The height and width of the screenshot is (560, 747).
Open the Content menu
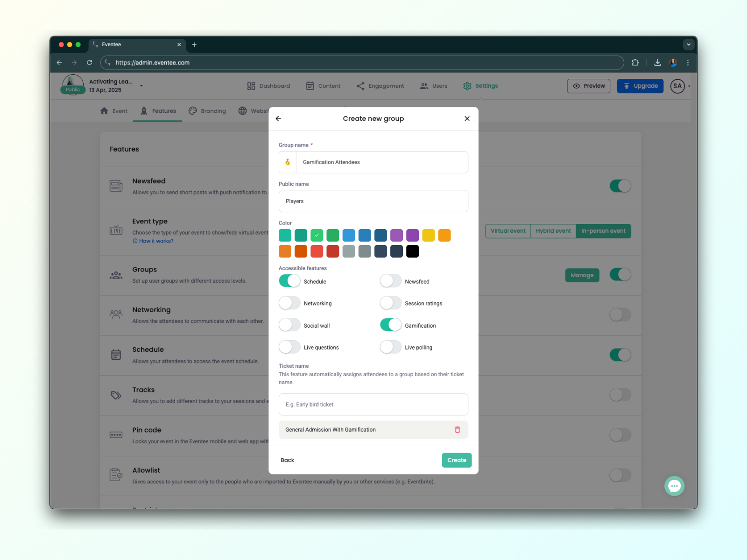[x=323, y=86]
